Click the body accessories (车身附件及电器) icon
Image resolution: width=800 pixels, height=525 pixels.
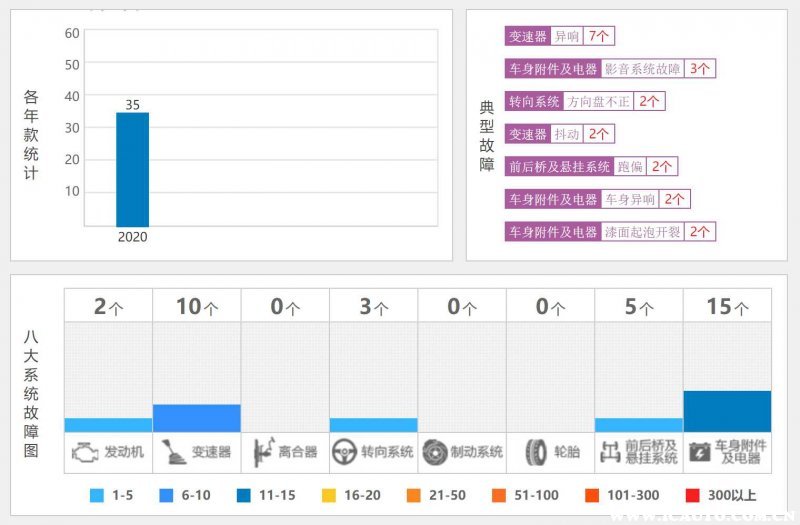click(700, 451)
